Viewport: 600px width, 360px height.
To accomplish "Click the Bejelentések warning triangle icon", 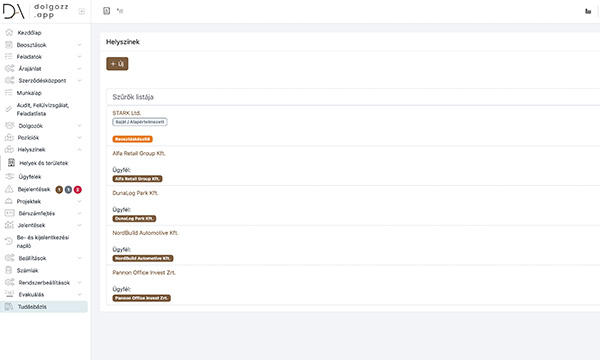I will click(x=9, y=189).
